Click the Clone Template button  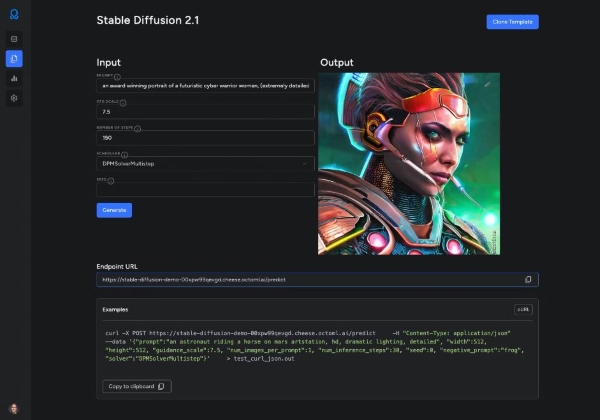coord(512,22)
